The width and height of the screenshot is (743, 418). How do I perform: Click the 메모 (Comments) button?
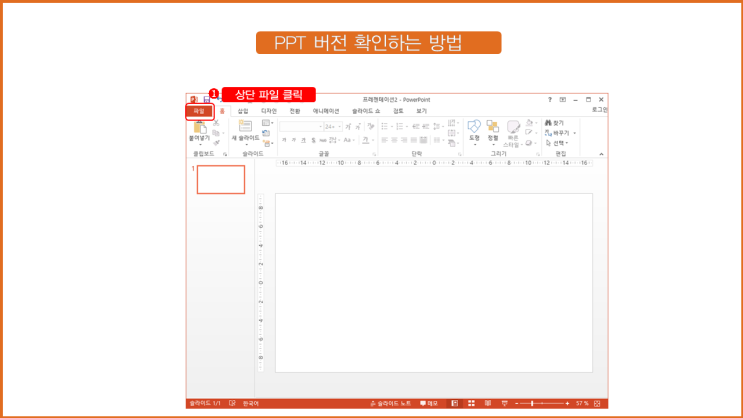point(429,403)
